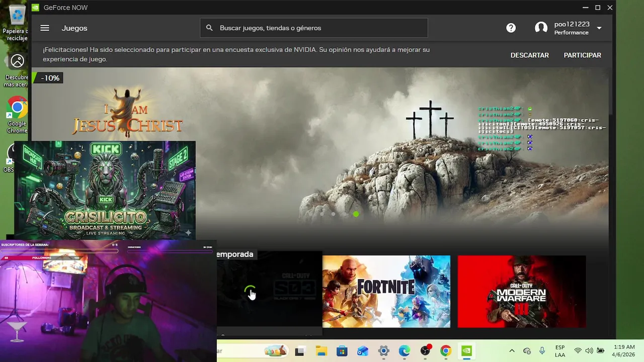Expand the poo121223 account dropdown arrow
The width and height of the screenshot is (644, 362).
[x=599, y=28]
